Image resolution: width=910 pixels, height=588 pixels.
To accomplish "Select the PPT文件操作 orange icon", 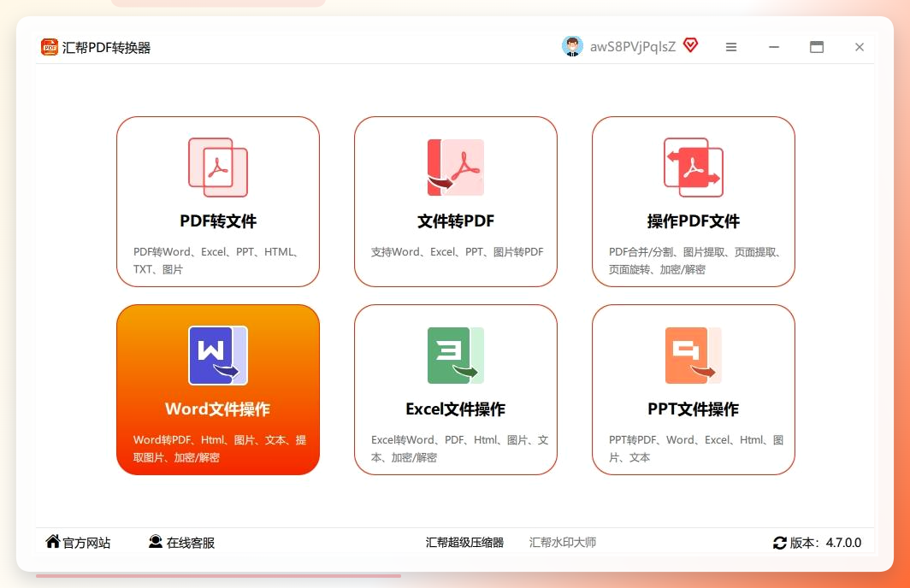I will [694, 356].
